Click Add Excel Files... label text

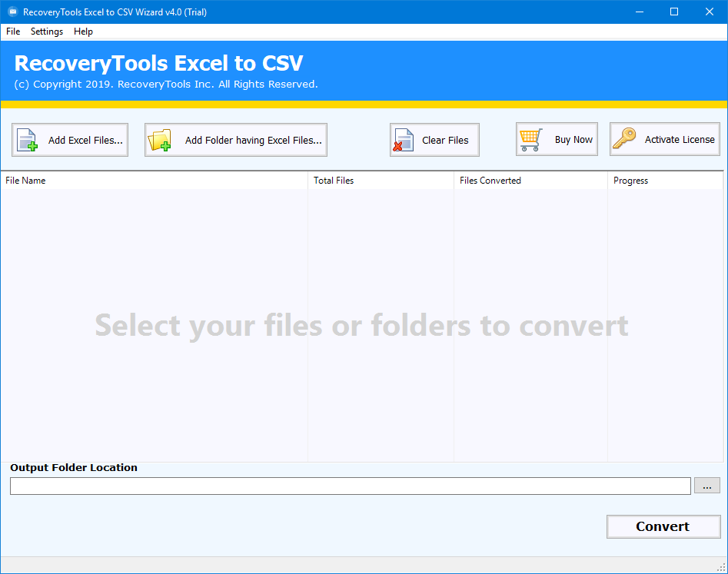(x=85, y=140)
